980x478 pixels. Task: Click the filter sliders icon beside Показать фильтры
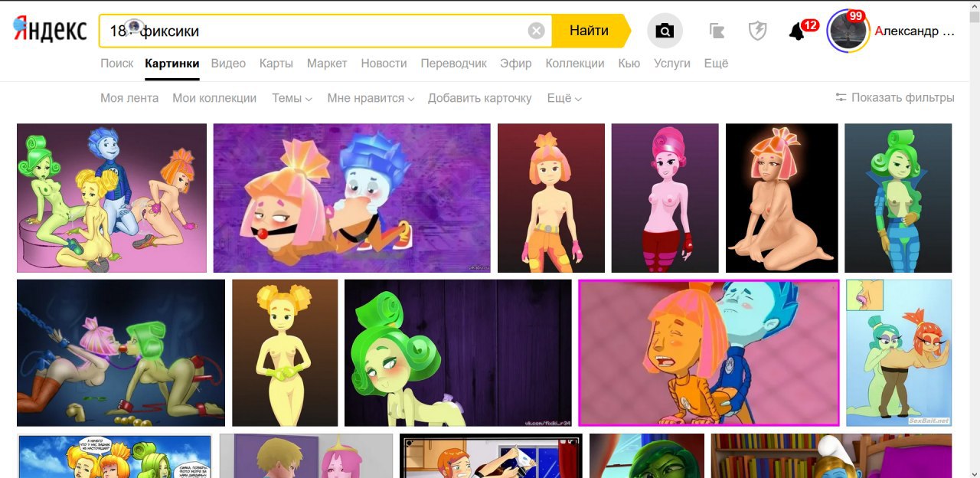841,98
